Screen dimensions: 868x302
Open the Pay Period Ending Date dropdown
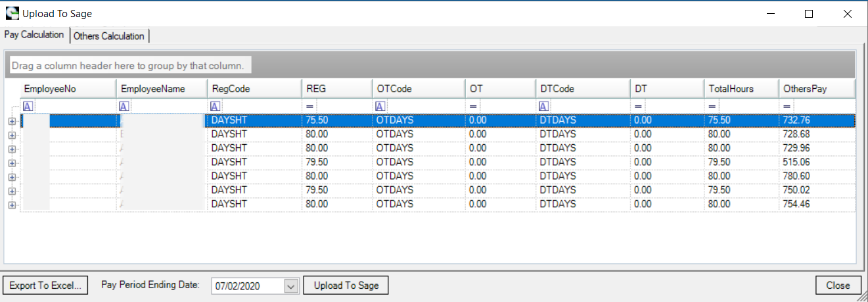[291, 286]
